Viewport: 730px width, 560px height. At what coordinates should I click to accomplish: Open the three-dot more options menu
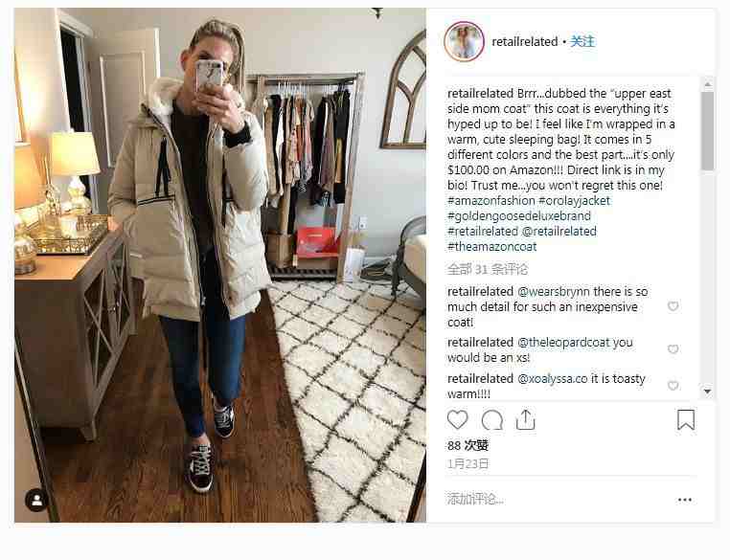pyautogui.click(x=684, y=500)
